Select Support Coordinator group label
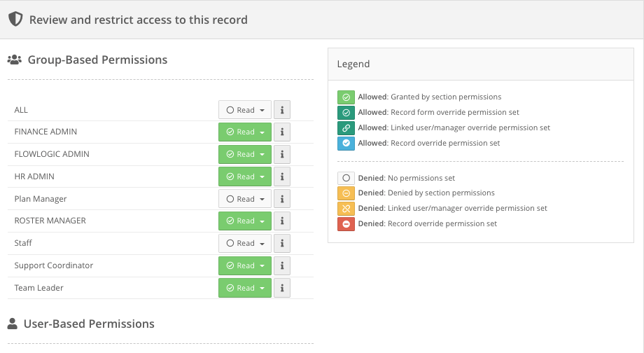This screenshot has height=353, width=644. click(53, 265)
